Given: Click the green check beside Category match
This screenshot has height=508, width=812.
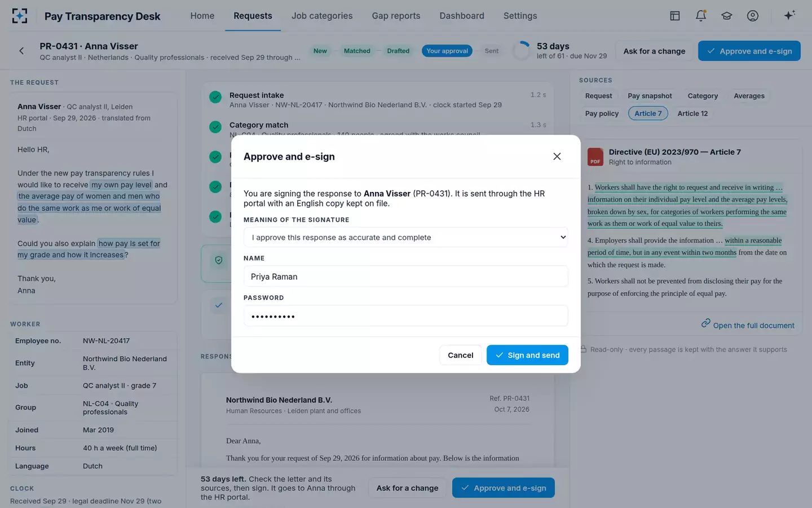Looking at the screenshot, I should (215, 127).
